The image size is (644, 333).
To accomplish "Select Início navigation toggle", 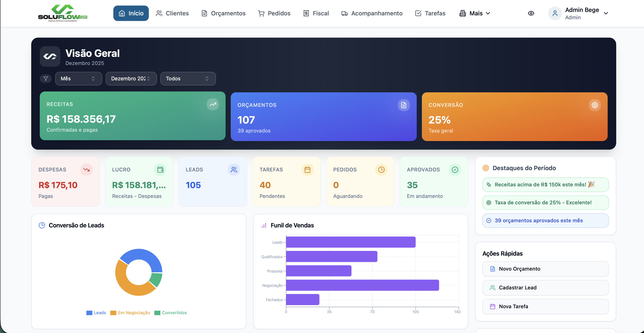I will (131, 13).
